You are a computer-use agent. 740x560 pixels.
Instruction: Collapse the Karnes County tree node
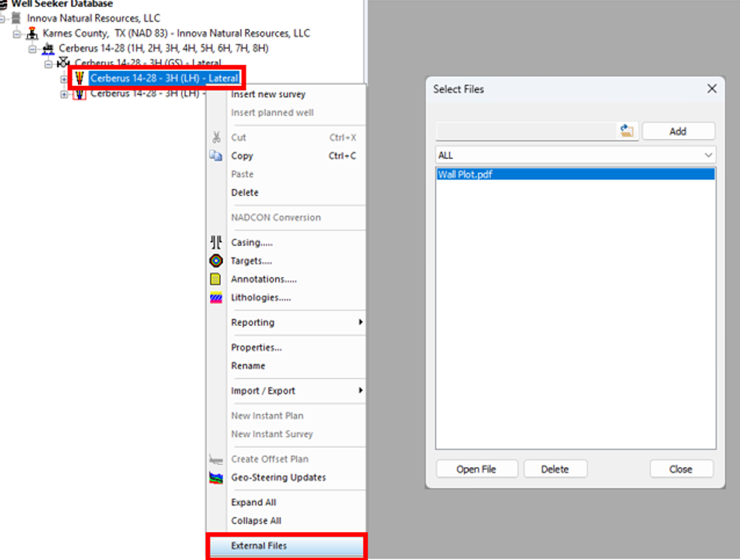16,34
